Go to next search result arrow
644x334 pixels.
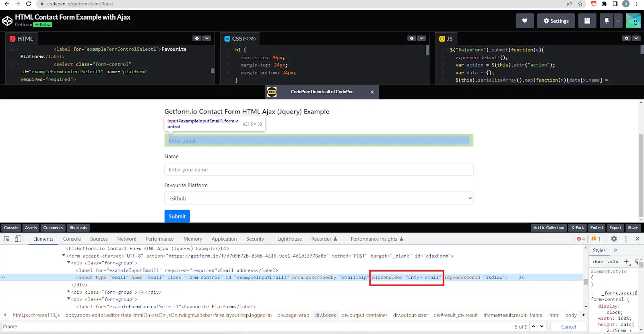pos(542,326)
